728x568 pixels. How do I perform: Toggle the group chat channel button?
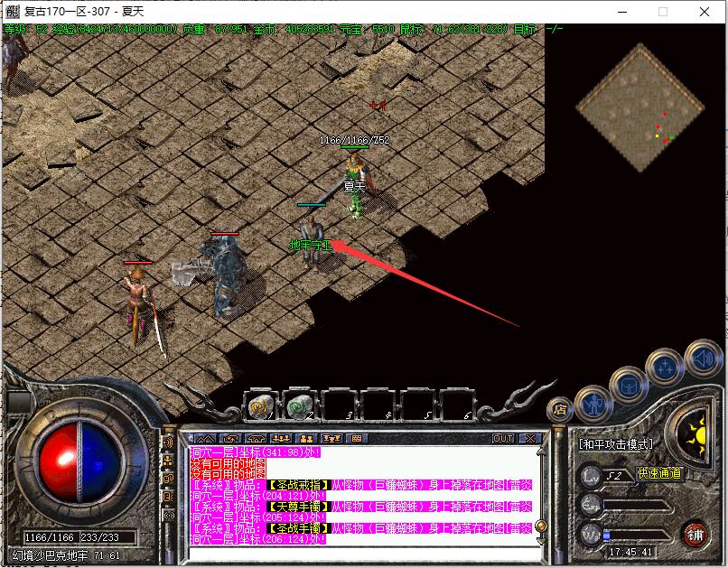tap(168, 461)
